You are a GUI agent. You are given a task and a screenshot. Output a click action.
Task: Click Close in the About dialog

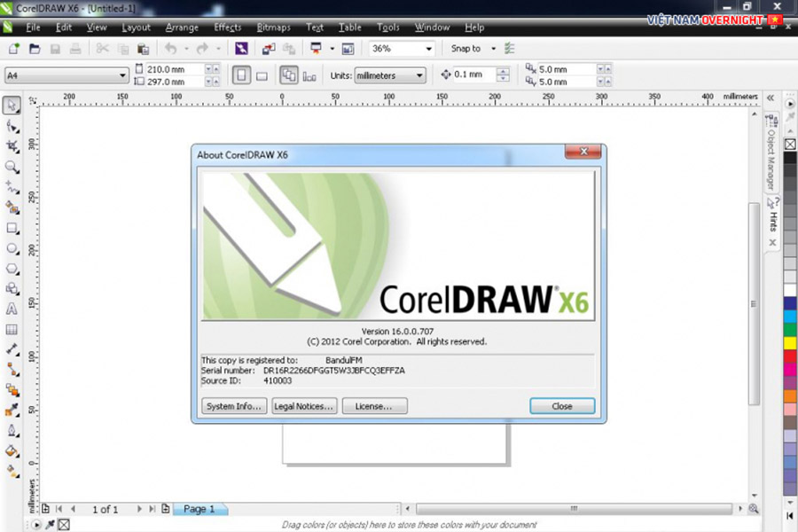pyautogui.click(x=562, y=406)
